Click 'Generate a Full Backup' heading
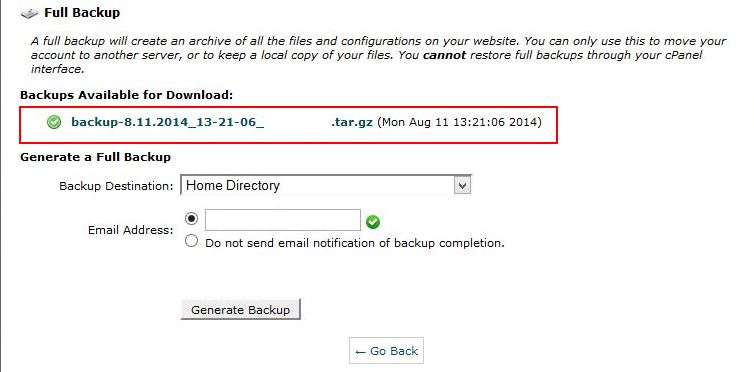Image resolution: width=754 pixels, height=372 pixels. 95,157
